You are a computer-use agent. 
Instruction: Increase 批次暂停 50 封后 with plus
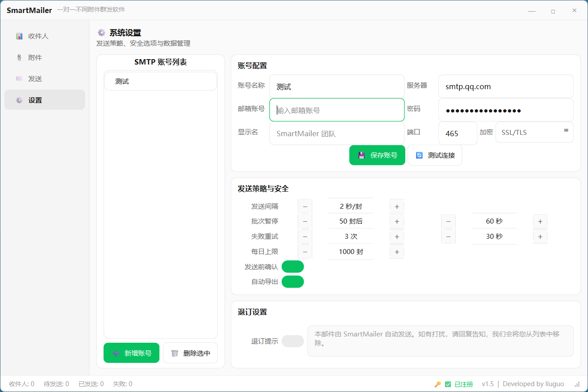click(x=397, y=221)
